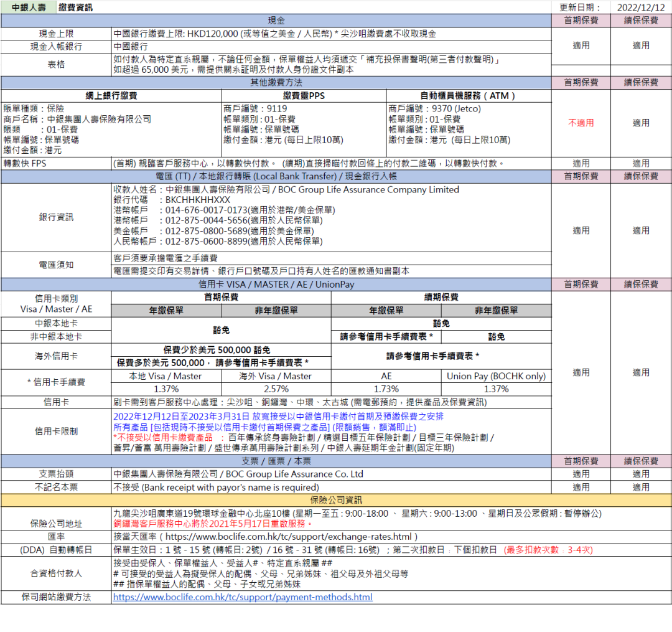The image size is (672, 632).
Task: Click the 其他繳費方法 section header
Action: point(276,82)
